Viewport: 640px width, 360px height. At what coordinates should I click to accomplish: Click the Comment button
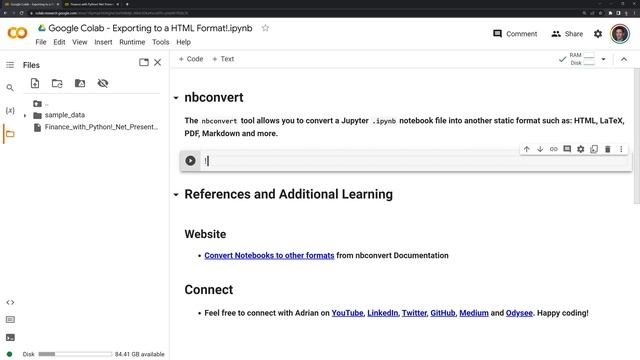[515, 34]
